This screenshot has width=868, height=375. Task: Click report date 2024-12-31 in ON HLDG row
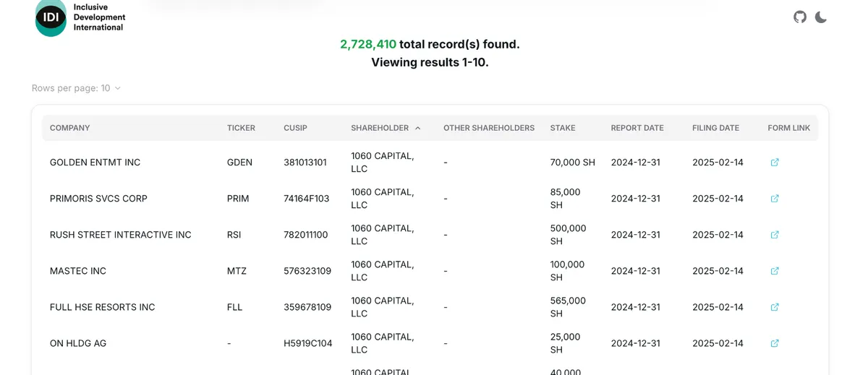(636, 343)
